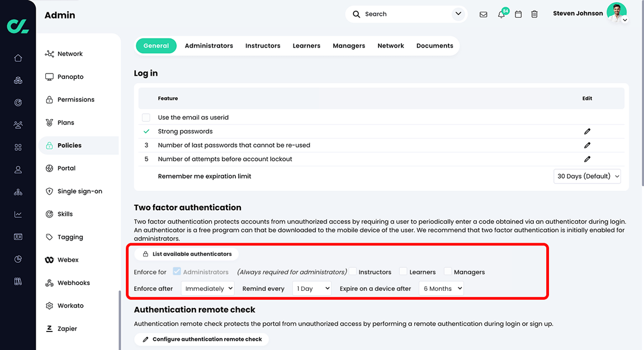Switch to the Administrators tab
Image resolution: width=644 pixels, height=350 pixels.
pos(209,46)
